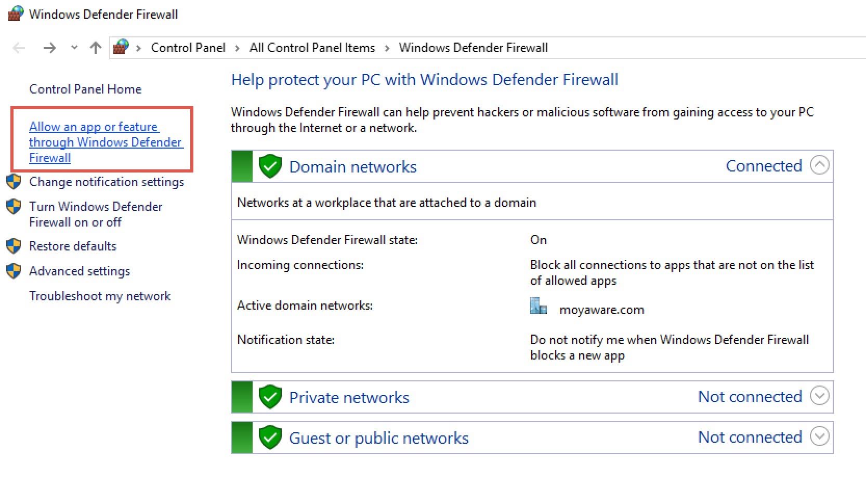Open Change notification settings
Viewport: 866px width, 504px height.
106,182
